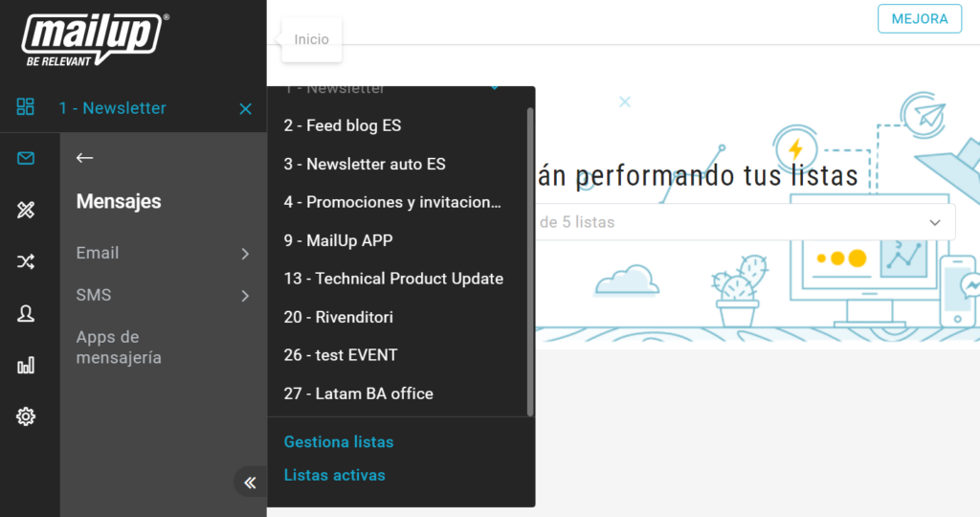
Task: Open the Statistics bar chart icon
Action: 26,365
